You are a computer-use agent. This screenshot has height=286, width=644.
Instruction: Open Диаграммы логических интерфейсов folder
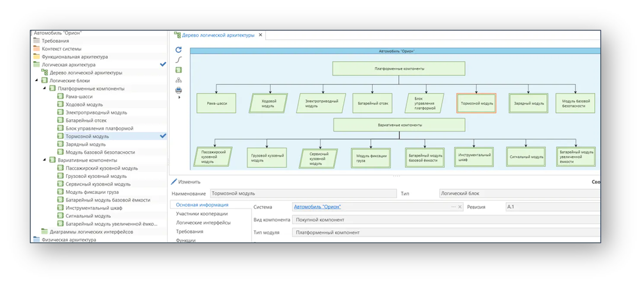(x=91, y=232)
